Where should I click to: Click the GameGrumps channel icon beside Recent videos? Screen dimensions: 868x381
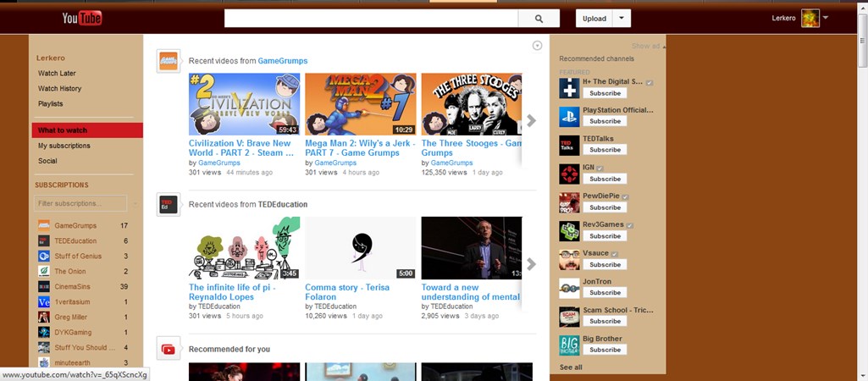click(169, 60)
